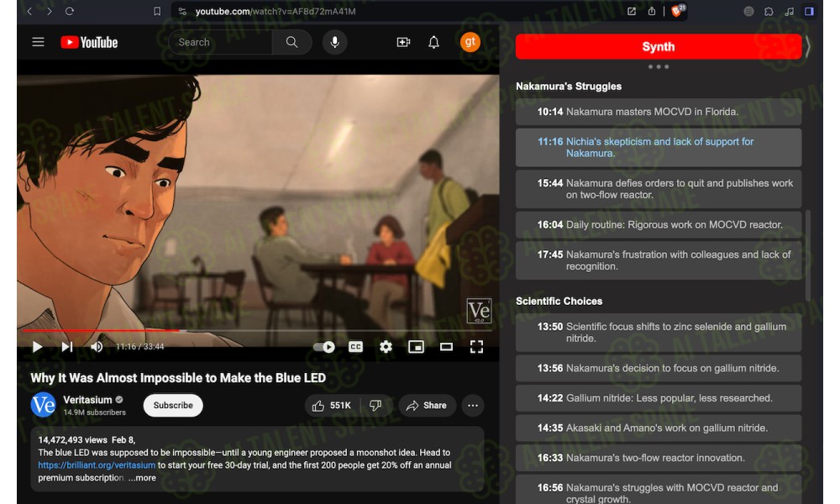Mute the video with the speaker icon
The height and width of the screenshot is (504, 840).
pos(97,347)
